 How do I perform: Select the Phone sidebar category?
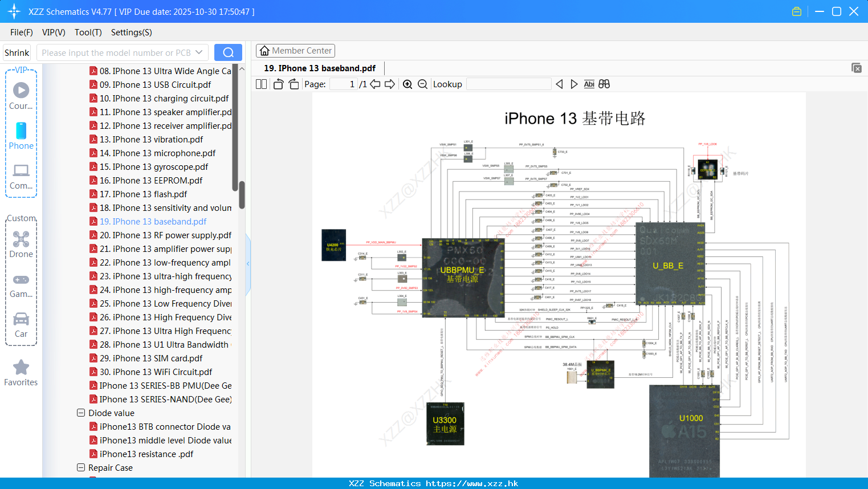(x=21, y=136)
